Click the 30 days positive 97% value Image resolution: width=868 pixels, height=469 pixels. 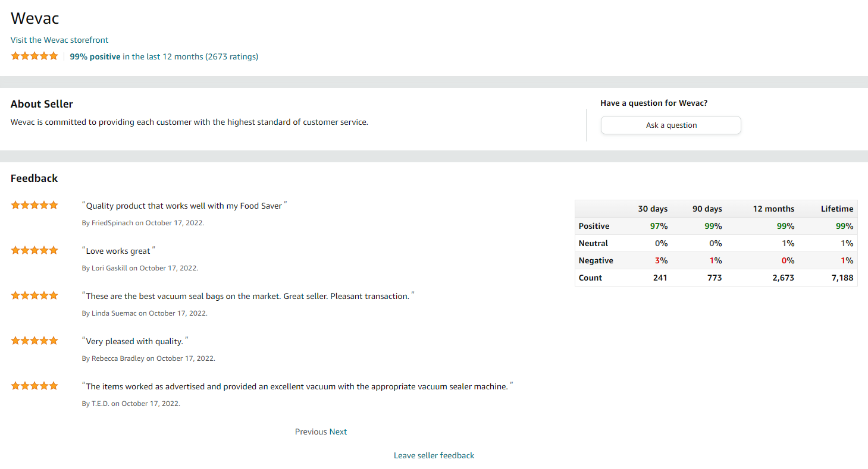659,226
